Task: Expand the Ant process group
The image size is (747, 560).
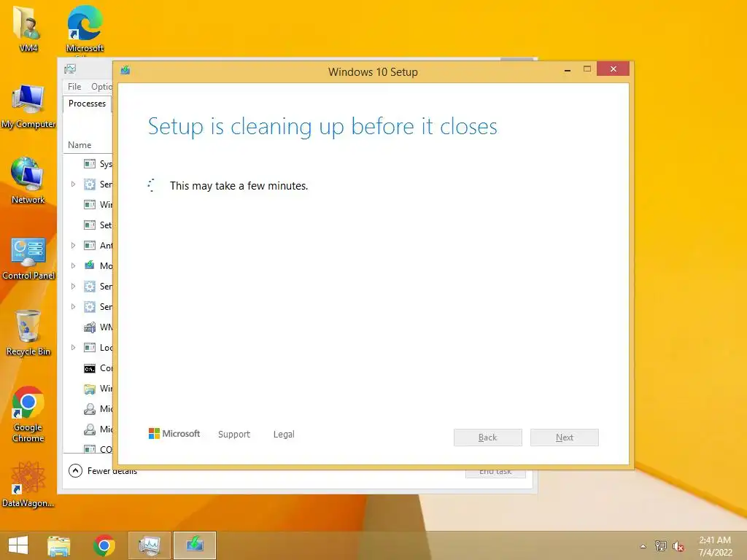Action: tap(74, 246)
